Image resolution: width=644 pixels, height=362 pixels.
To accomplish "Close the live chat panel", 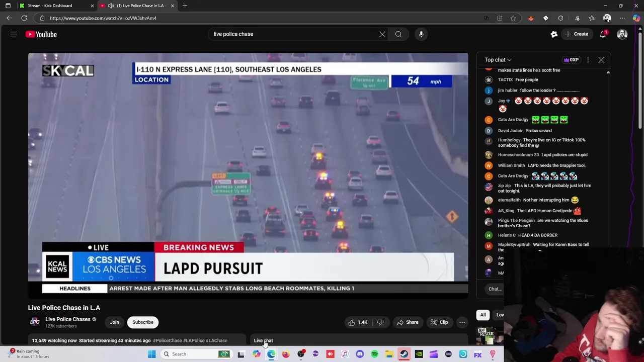I will tap(601, 60).
